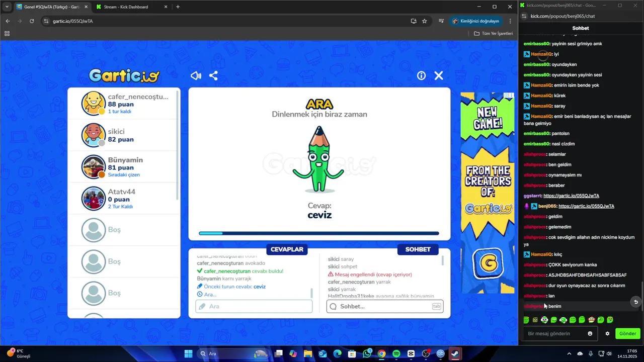Image resolution: width=644 pixels, height=362 pixels.
Task: Open the game info icon
Action: pos(421,75)
